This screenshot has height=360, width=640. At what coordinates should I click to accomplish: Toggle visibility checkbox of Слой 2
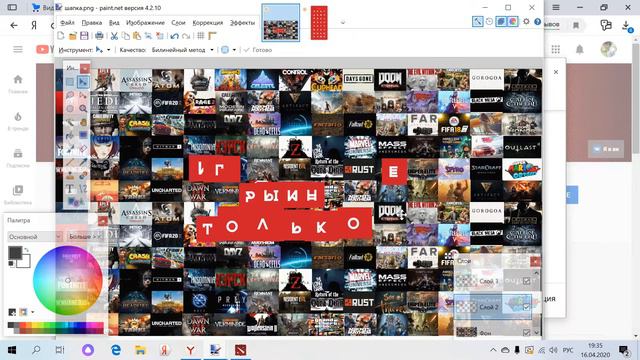[526, 307]
